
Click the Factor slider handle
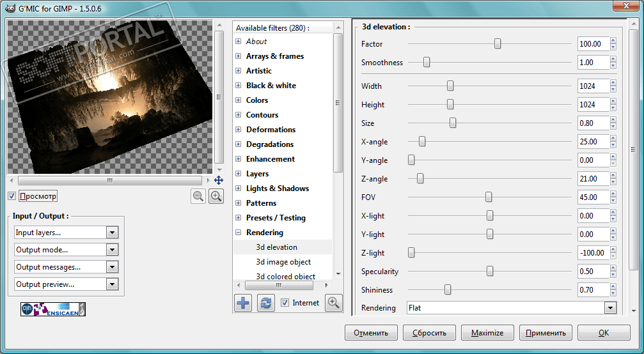tap(498, 43)
